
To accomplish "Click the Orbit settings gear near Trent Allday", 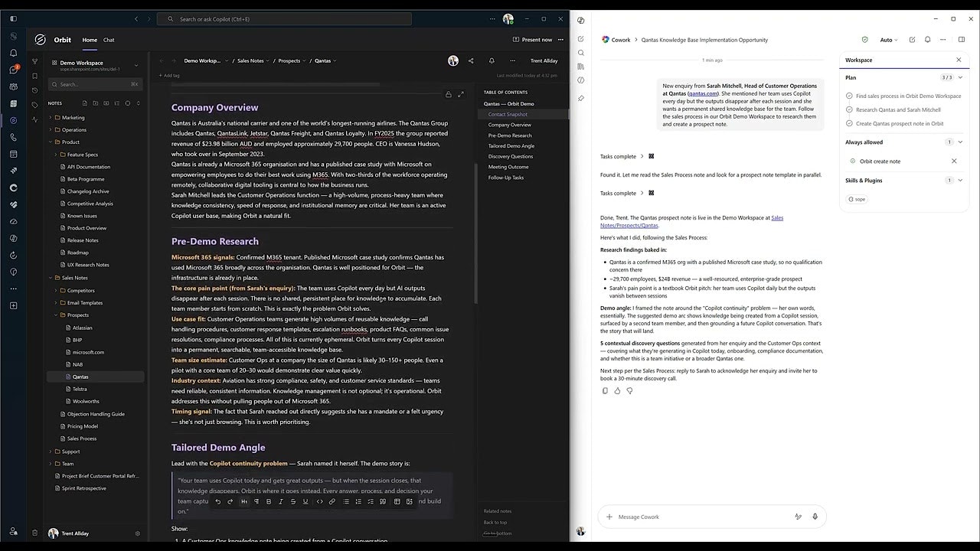I will pos(138,533).
